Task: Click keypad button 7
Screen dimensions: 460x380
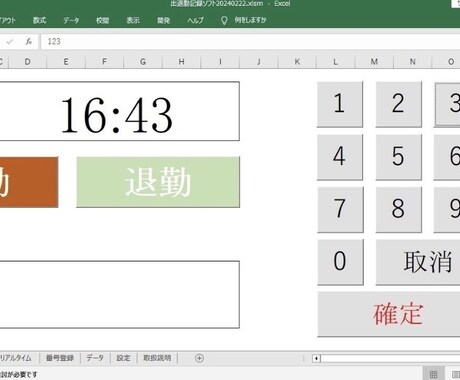Action: [340, 209]
